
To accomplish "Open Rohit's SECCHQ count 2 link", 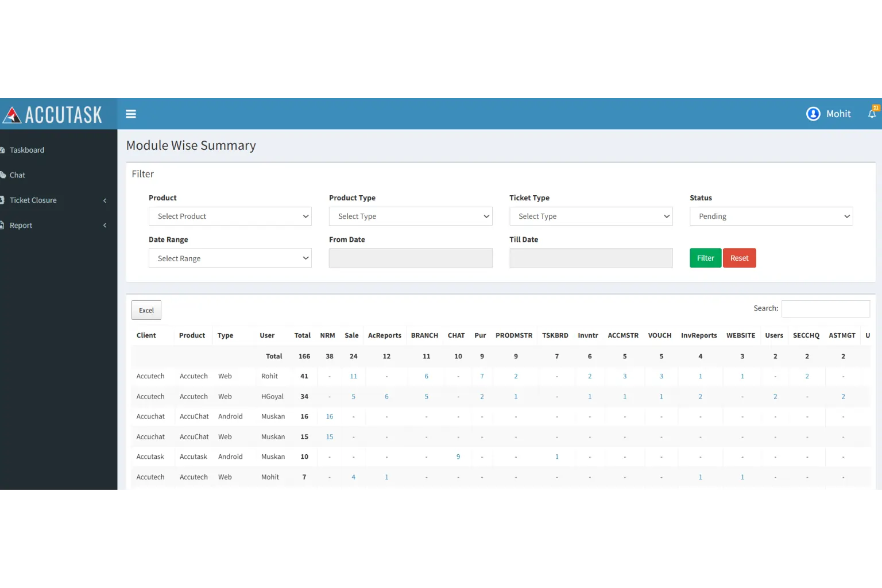I will [807, 376].
